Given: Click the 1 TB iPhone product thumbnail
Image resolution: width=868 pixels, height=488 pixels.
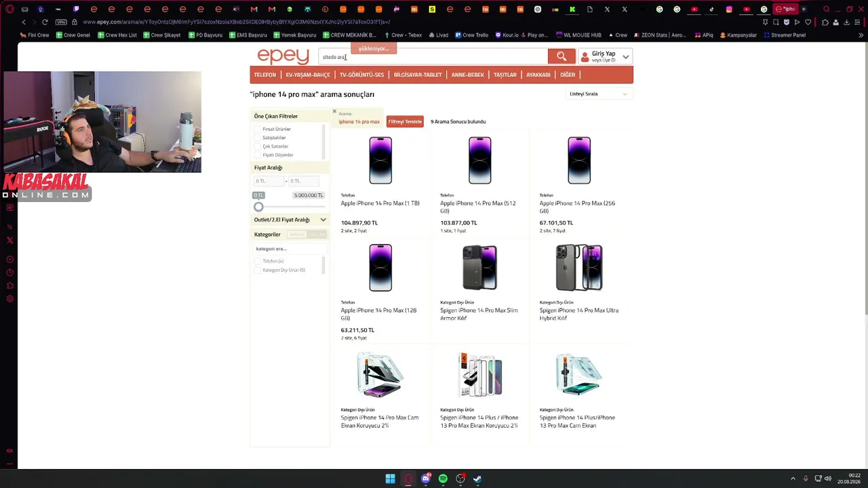Looking at the screenshot, I should pos(380,161).
